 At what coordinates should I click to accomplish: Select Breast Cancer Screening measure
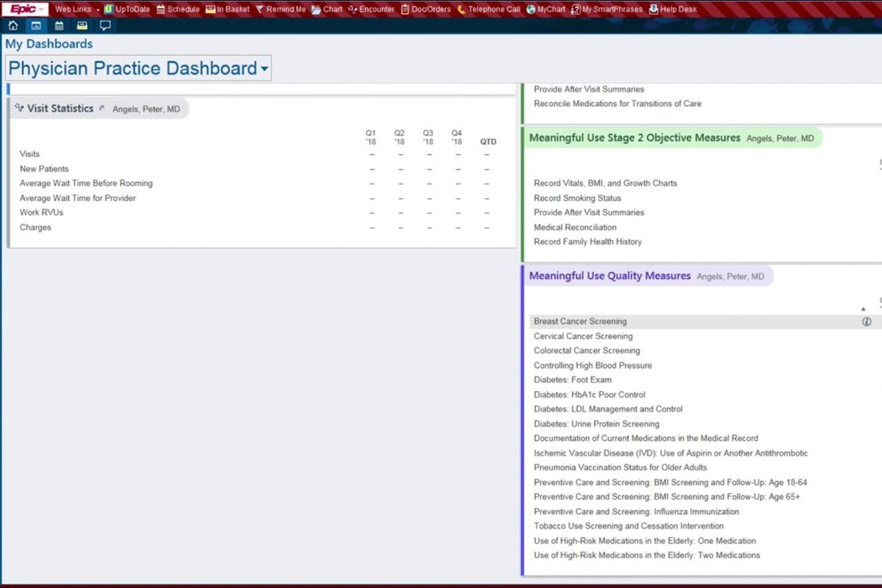pyautogui.click(x=580, y=322)
